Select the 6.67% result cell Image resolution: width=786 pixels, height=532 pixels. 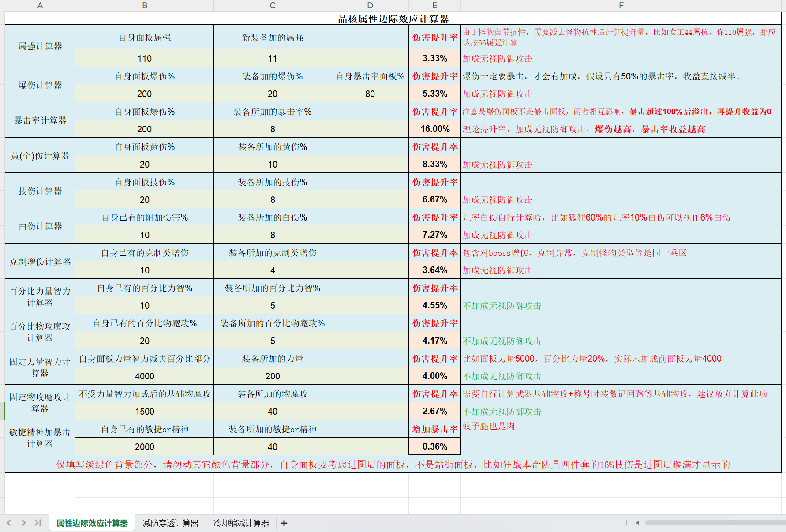coord(434,199)
